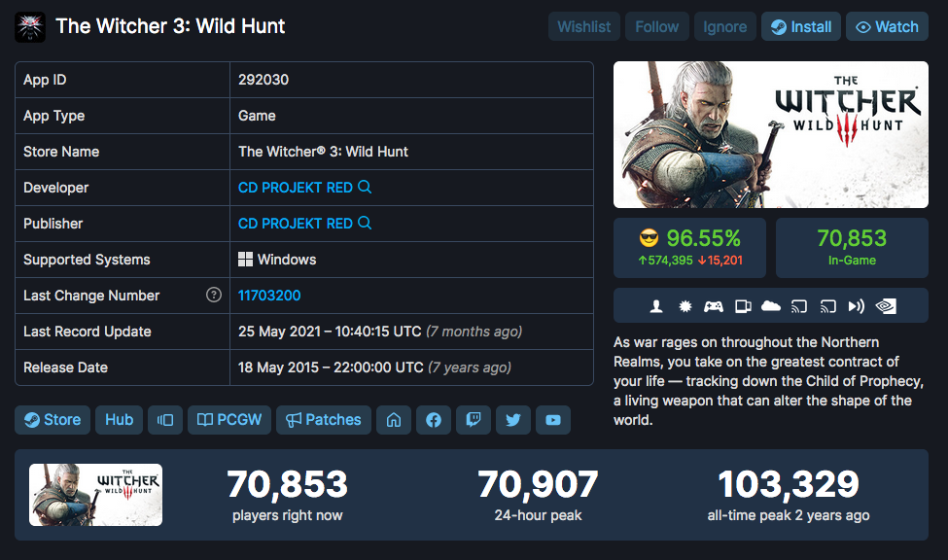Click the Watch button with eye icon
This screenshot has height=560, width=948.
(887, 26)
